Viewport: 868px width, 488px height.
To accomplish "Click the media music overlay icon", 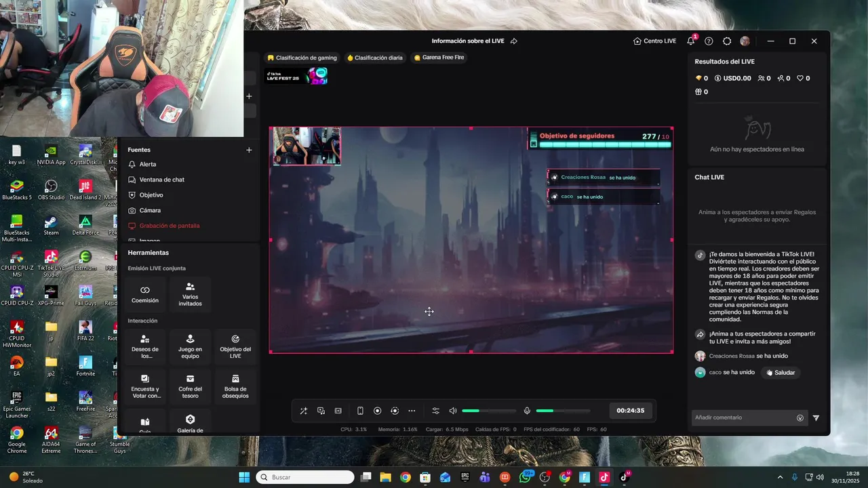I will 321,411.
